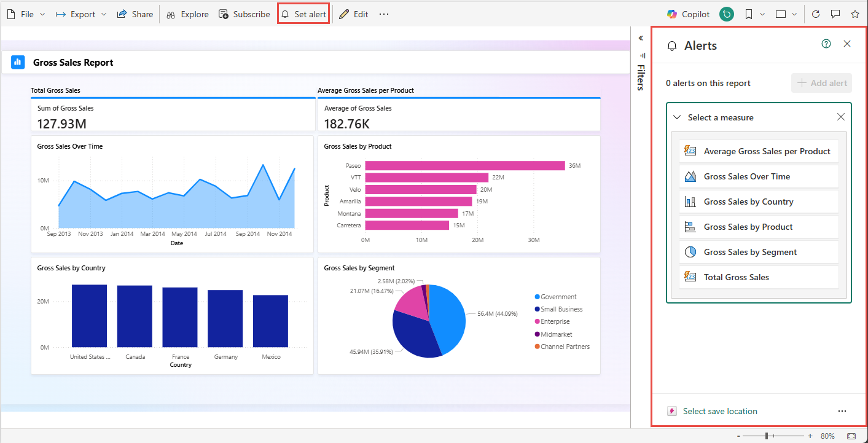Open the comments icon in toolbar
The image size is (868, 443).
pyautogui.click(x=835, y=14)
